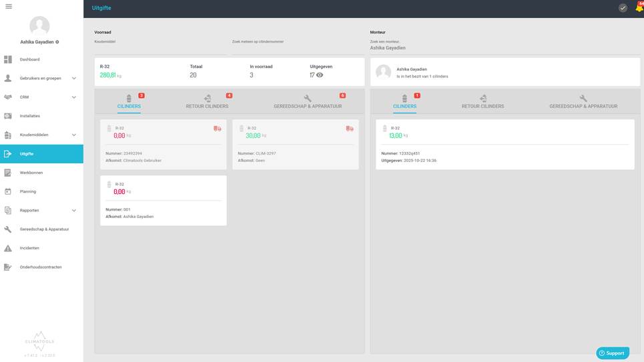
Task: Click the Uitgifte page title
Action: coord(101,8)
